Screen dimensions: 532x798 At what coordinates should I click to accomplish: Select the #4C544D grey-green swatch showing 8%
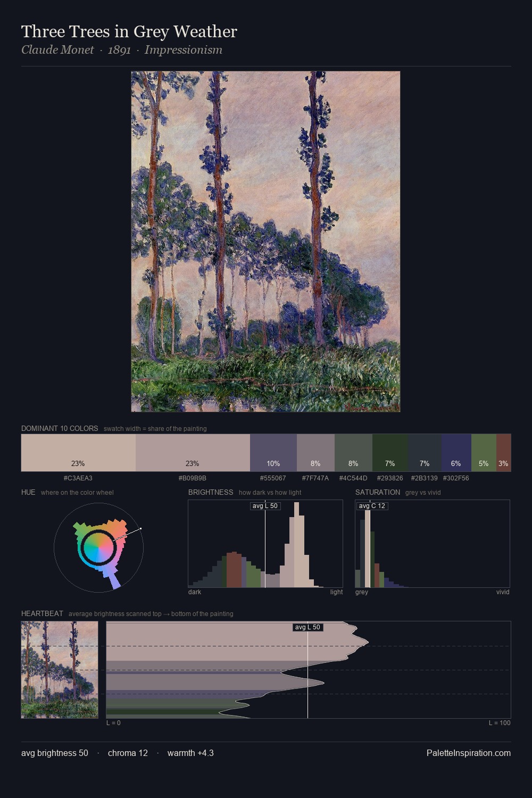[353, 453]
